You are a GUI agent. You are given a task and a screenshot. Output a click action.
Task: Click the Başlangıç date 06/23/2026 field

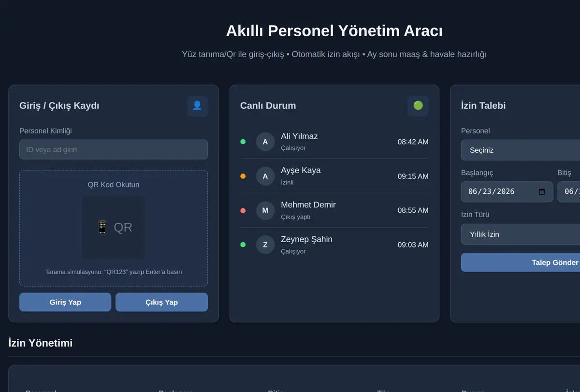click(x=507, y=191)
